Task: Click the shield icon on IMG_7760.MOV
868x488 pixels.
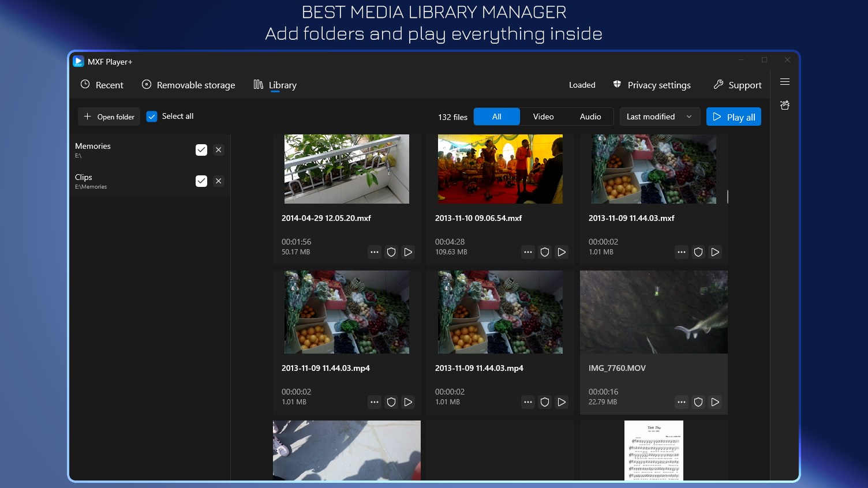Action: [698, 402]
